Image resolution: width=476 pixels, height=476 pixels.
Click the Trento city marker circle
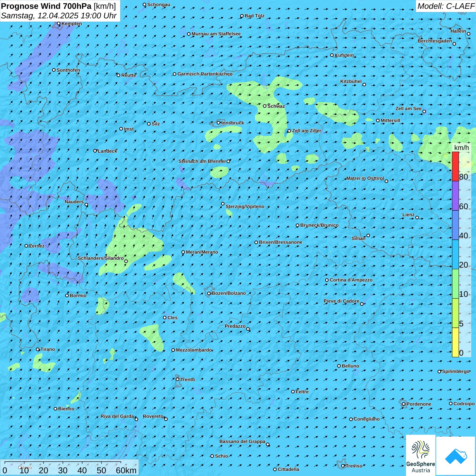(177, 379)
